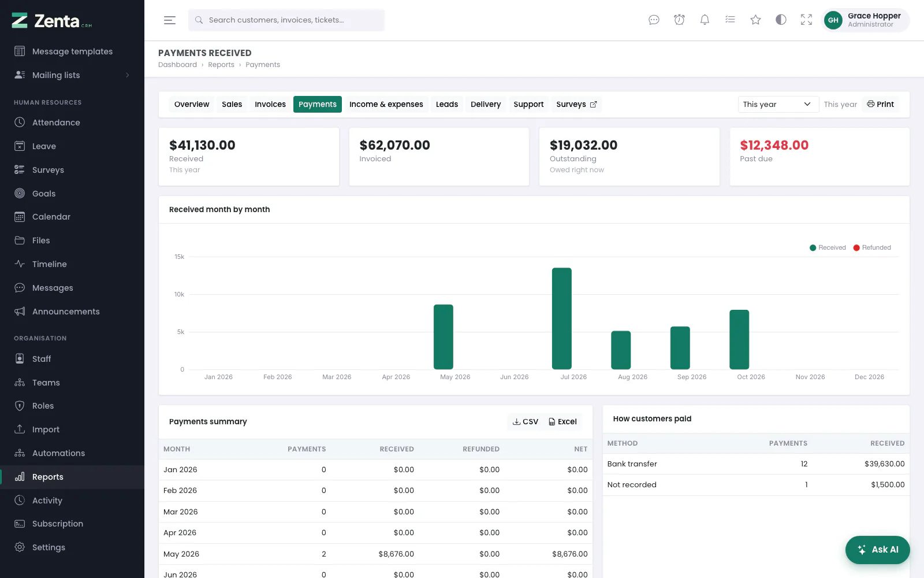Go to Reports via breadcrumb
This screenshot has height=578, width=924.
point(221,65)
